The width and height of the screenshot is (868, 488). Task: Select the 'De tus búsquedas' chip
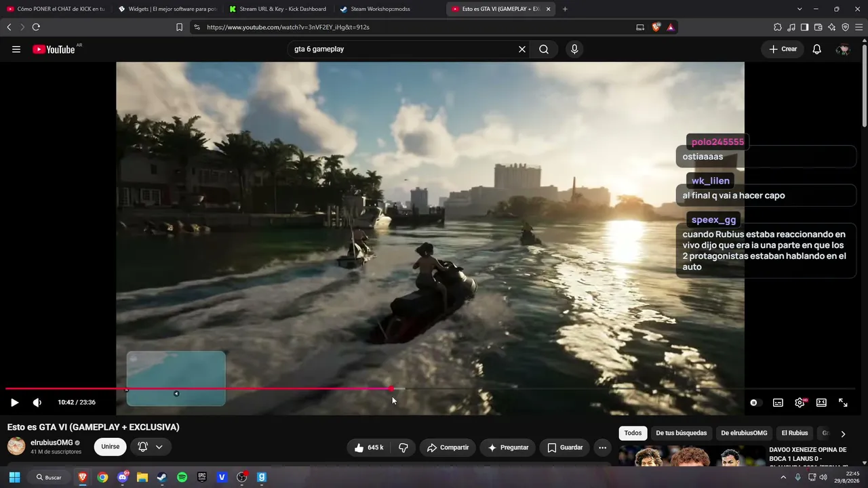click(682, 433)
